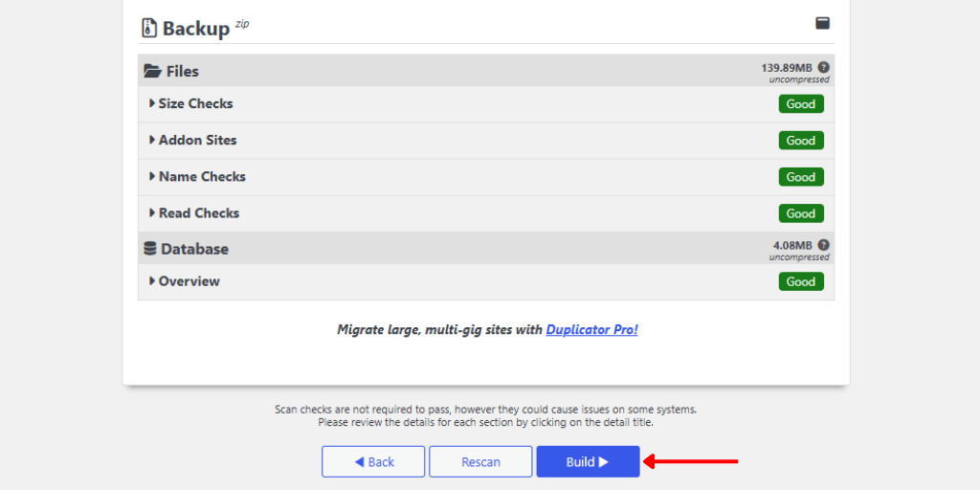Click the Files open-folder icon
The height and width of the screenshot is (490, 980).
coord(152,71)
